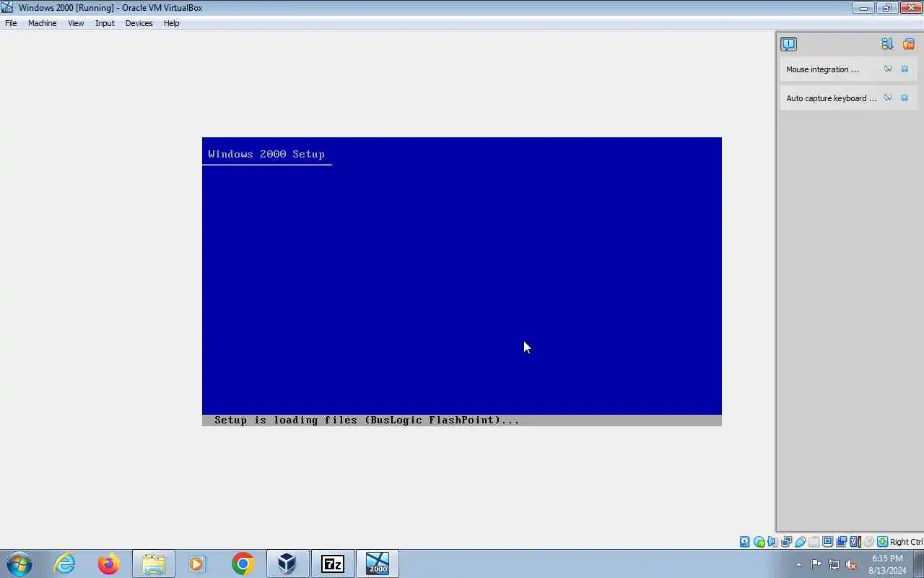Screen dimensions: 924x578
Task: Open the Input menu
Action: 105,23
